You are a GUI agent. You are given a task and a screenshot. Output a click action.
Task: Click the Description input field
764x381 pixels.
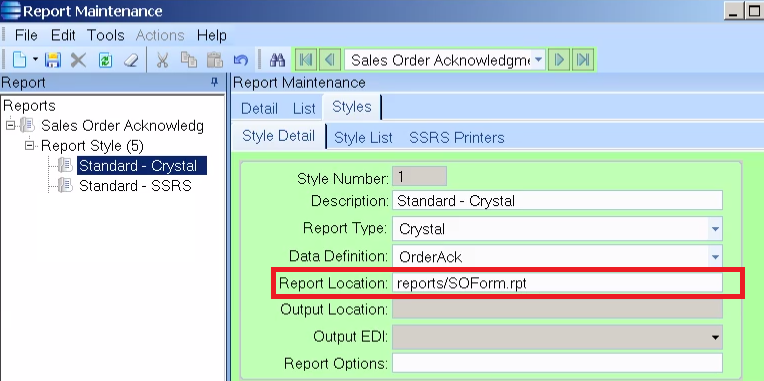[557, 201]
